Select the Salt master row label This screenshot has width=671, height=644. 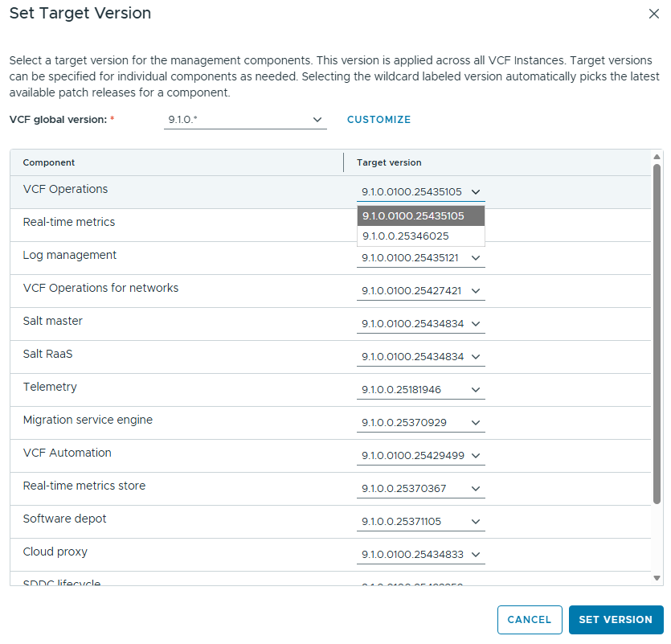53,321
